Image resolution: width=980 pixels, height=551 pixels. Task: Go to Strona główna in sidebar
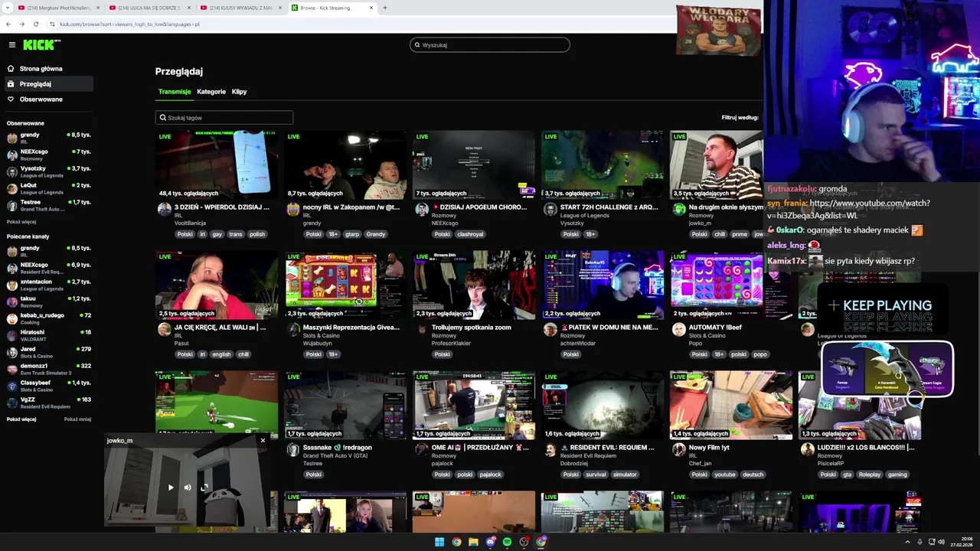coord(41,69)
